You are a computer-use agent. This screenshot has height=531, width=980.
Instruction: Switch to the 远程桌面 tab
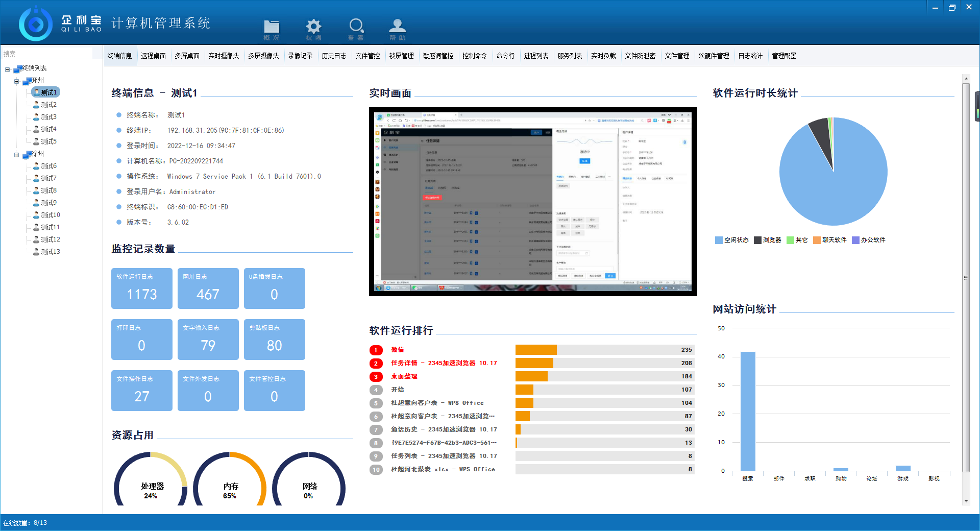(x=154, y=56)
